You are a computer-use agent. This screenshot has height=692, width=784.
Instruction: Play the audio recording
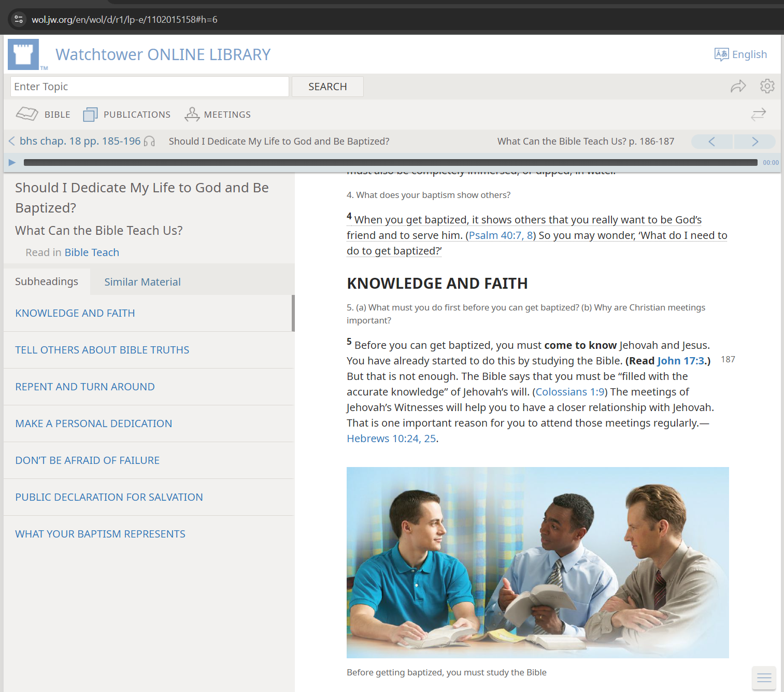coord(12,163)
